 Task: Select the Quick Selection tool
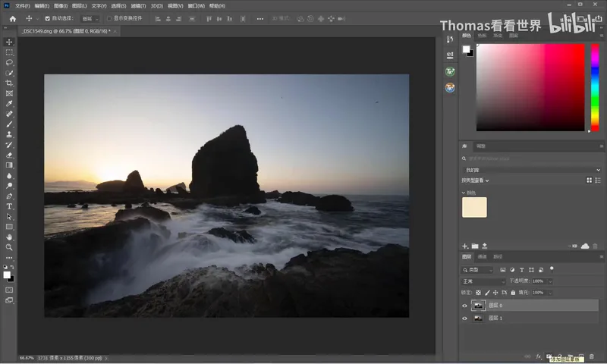(9, 73)
